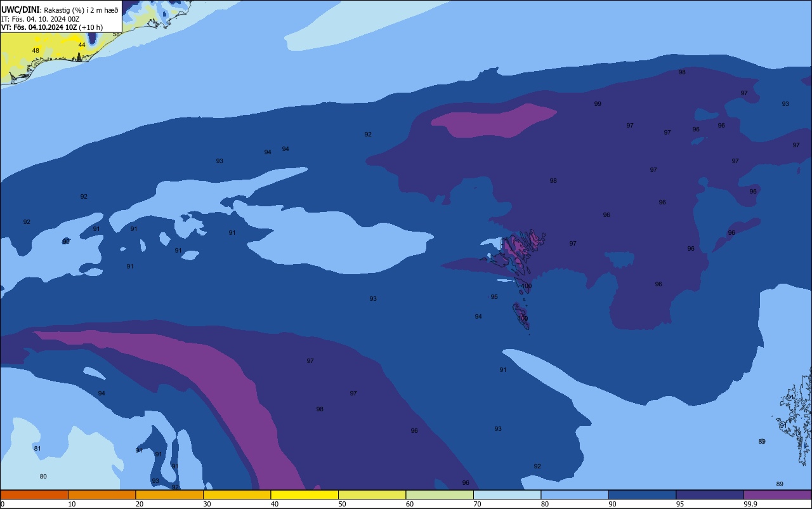Click the humidity value 48 over the yellow area
The height and width of the screenshot is (509, 812).
point(36,51)
